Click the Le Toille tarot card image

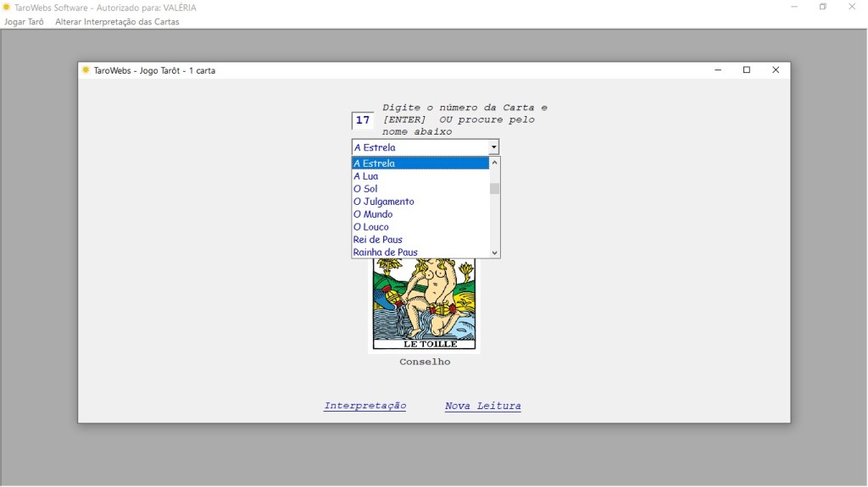point(424,303)
